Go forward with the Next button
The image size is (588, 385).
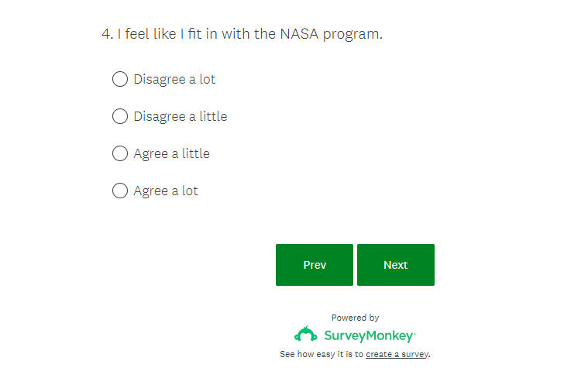(x=395, y=265)
